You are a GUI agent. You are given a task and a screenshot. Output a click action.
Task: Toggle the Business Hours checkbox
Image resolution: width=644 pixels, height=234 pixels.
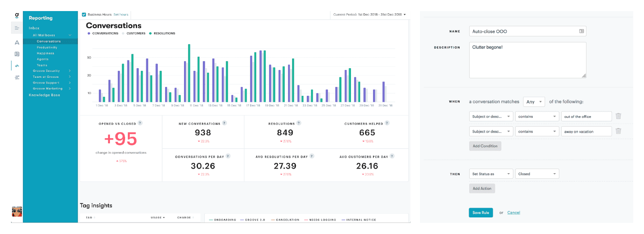pos(84,15)
